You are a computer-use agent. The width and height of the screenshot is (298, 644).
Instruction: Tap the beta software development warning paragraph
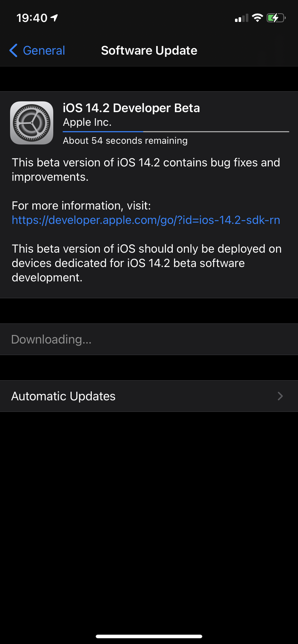146,263
